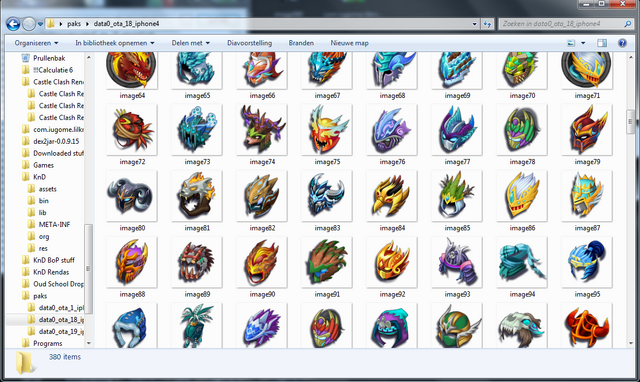Screen dimensions: 640x382
Task: Select the image94 teal scarf thumbnail
Action: pyautogui.click(x=522, y=262)
